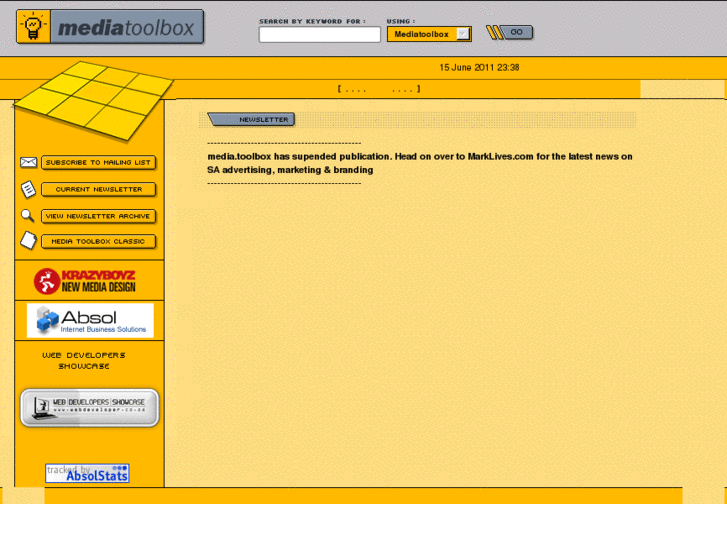Click the envelope icon beside Subscribe
727x545 pixels.
(x=28, y=162)
